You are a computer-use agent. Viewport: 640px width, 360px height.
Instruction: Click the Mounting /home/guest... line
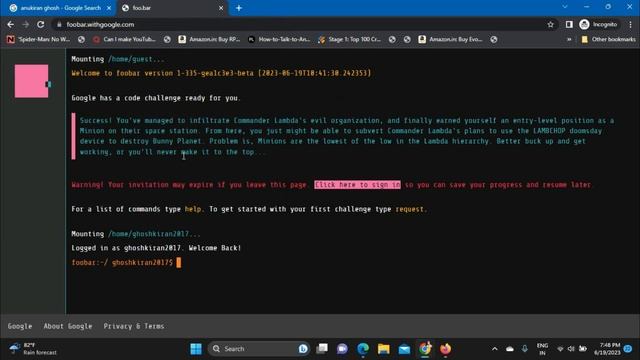[118, 59]
